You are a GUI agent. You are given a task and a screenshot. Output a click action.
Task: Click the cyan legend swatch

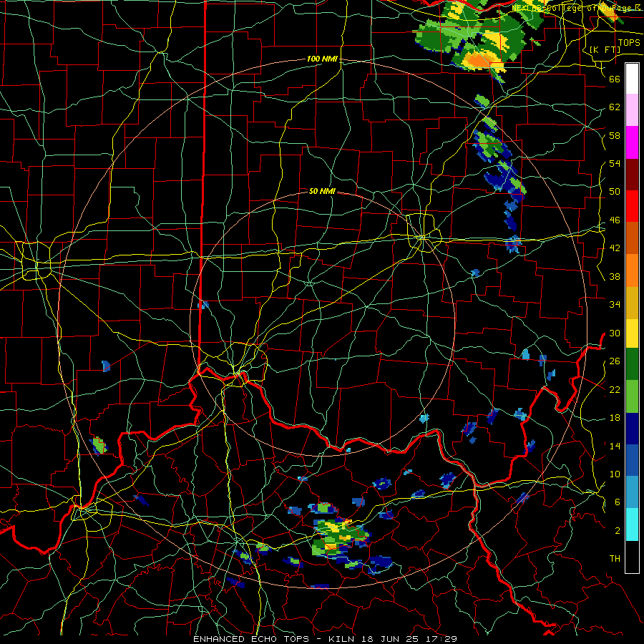[x=632, y=525]
